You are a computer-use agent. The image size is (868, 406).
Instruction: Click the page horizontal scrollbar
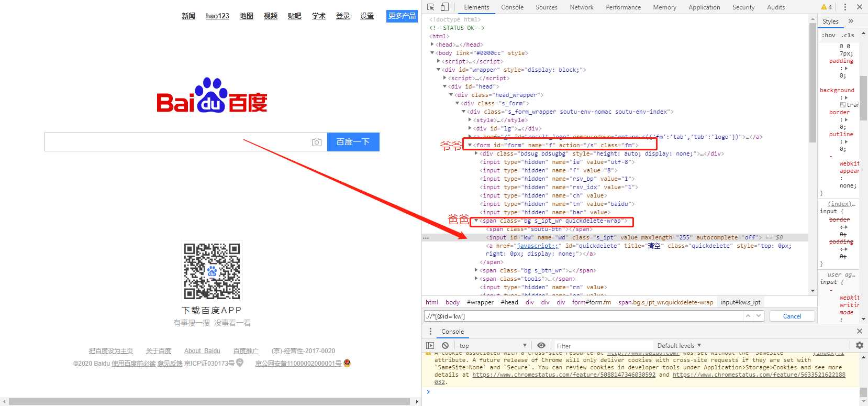[x=210, y=402]
